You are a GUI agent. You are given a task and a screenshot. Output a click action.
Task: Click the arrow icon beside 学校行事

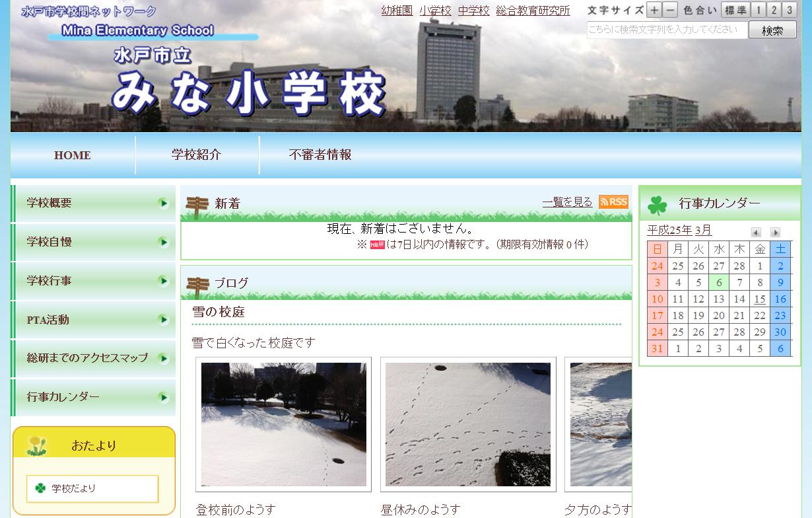pyautogui.click(x=163, y=281)
